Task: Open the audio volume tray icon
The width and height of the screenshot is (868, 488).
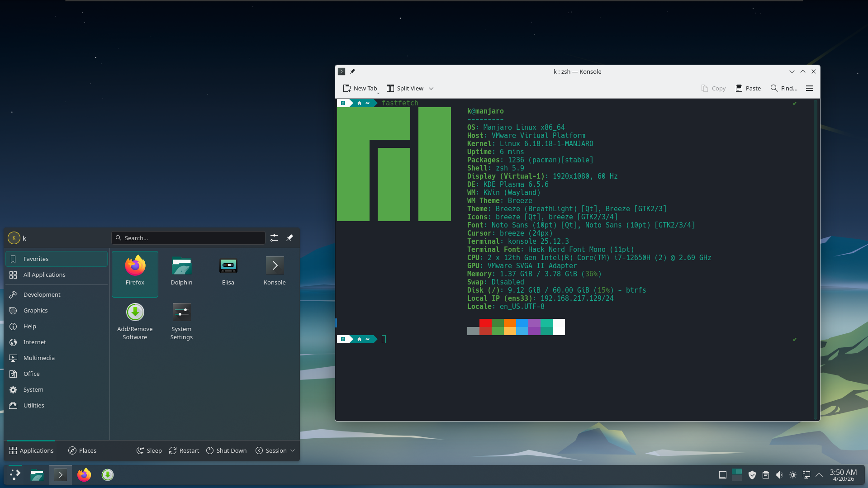Action: 779,475
